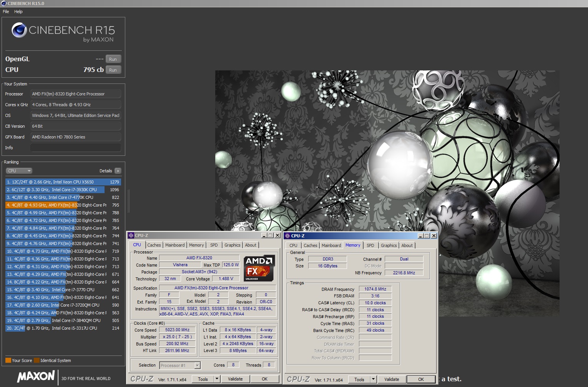Click Validate button in left CPU-Z
Image resolution: width=588 pixels, height=387 pixels.
pyautogui.click(x=235, y=379)
